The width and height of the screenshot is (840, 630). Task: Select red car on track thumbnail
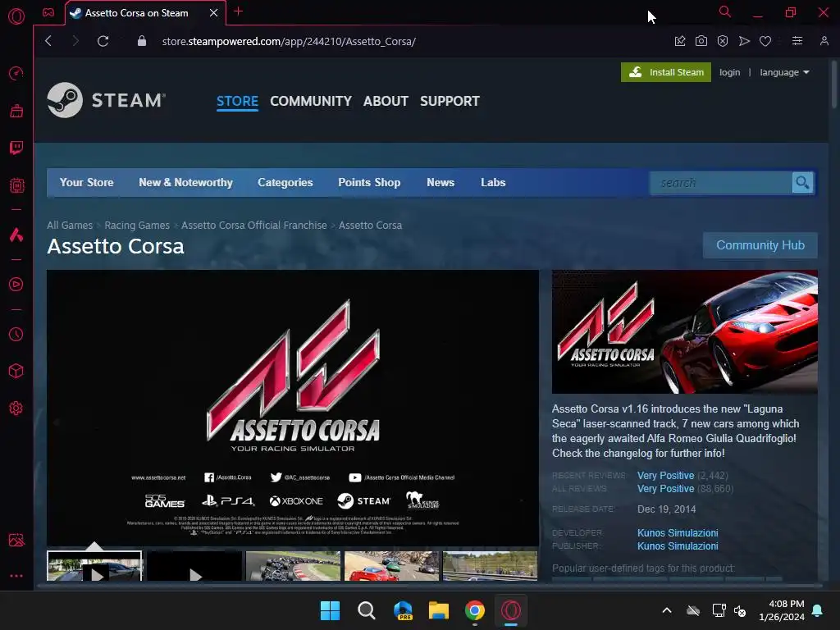tap(391, 566)
